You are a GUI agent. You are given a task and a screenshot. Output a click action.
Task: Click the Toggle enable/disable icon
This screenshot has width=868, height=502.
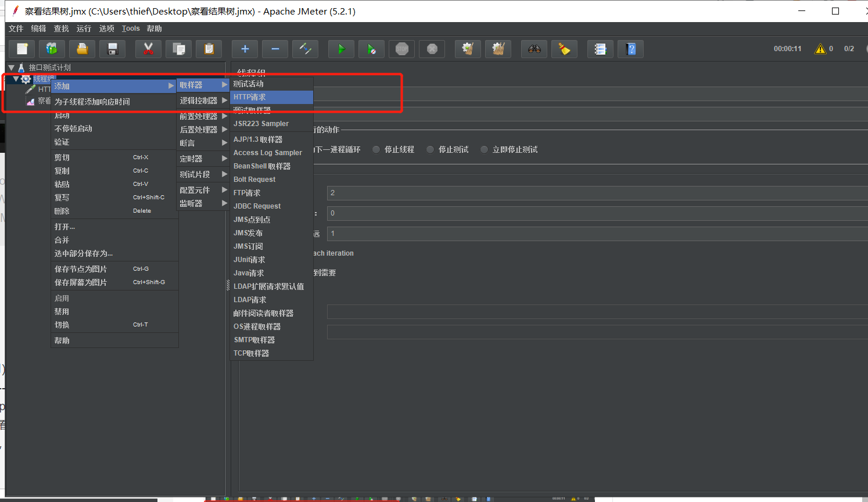[x=306, y=49]
